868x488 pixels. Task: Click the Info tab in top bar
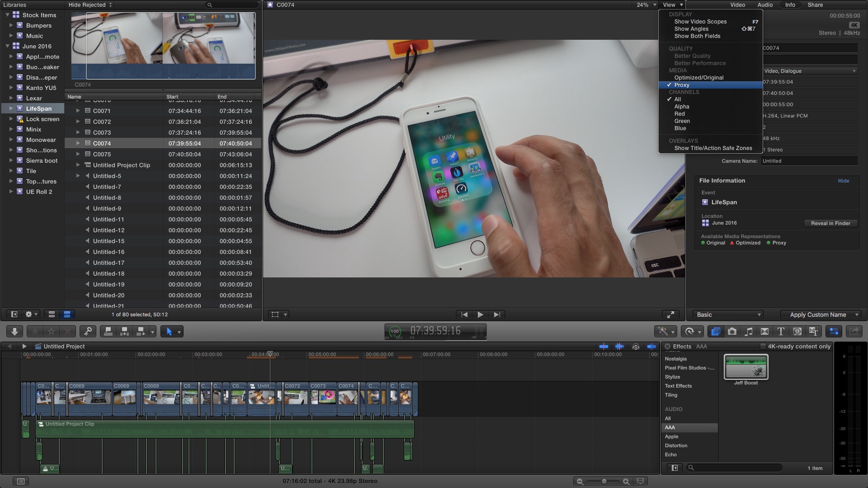(790, 4)
